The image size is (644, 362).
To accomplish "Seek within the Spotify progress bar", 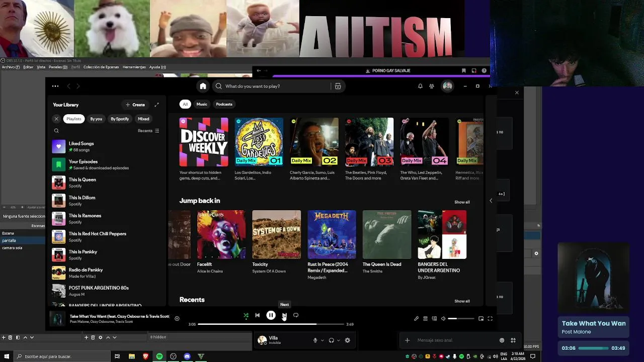I will tap(271, 324).
